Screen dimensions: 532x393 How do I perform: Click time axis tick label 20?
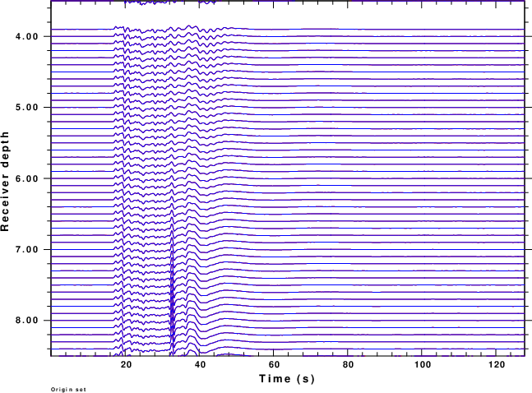coord(126,365)
